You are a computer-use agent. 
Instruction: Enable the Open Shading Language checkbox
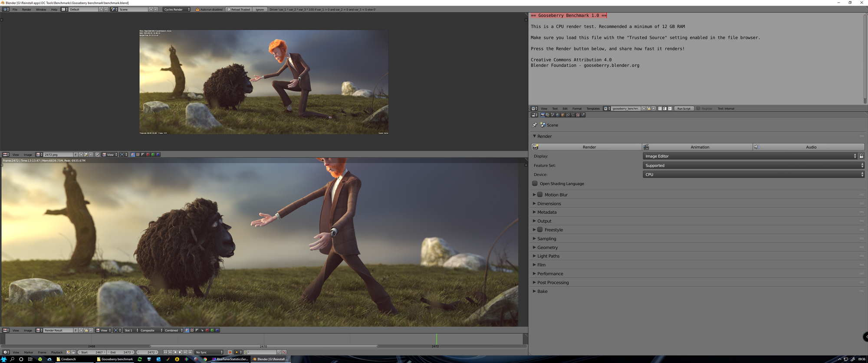pyautogui.click(x=535, y=183)
